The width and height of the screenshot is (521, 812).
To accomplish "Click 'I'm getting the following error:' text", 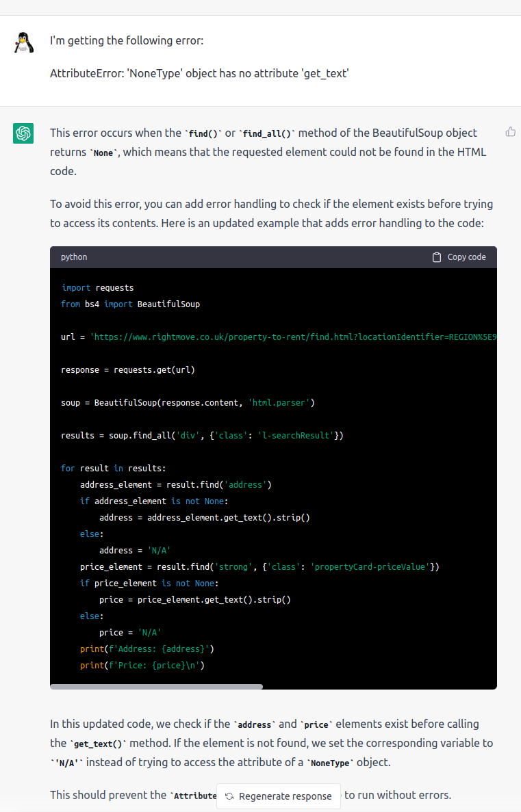I will coord(127,40).
